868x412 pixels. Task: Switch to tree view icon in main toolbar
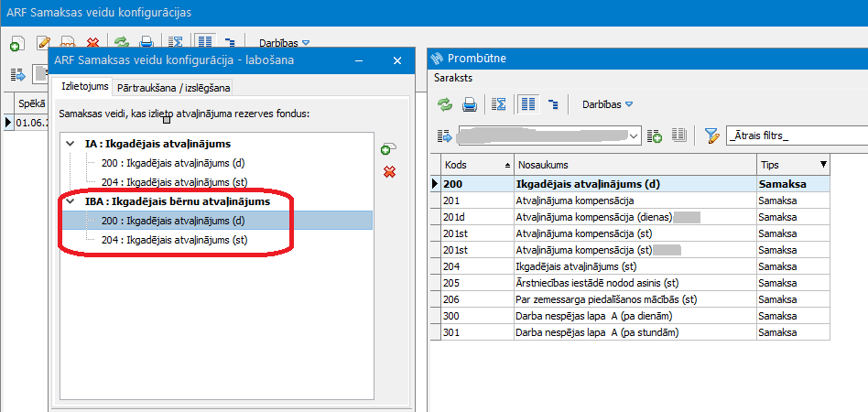pyautogui.click(x=230, y=43)
